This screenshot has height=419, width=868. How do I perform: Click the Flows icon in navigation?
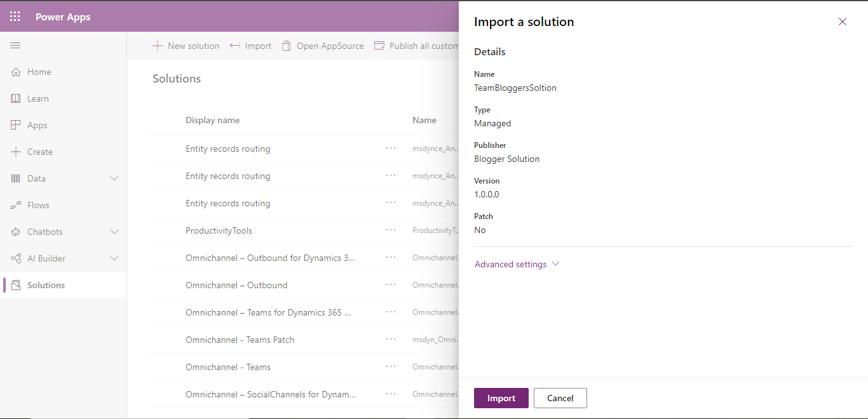tap(16, 205)
